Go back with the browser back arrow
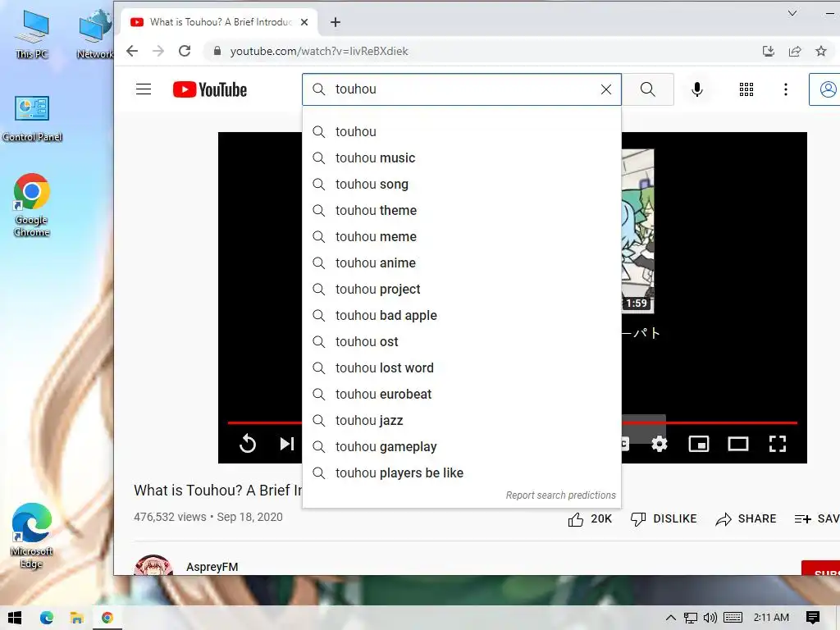Viewport: 840px width, 630px height. click(x=132, y=51)
